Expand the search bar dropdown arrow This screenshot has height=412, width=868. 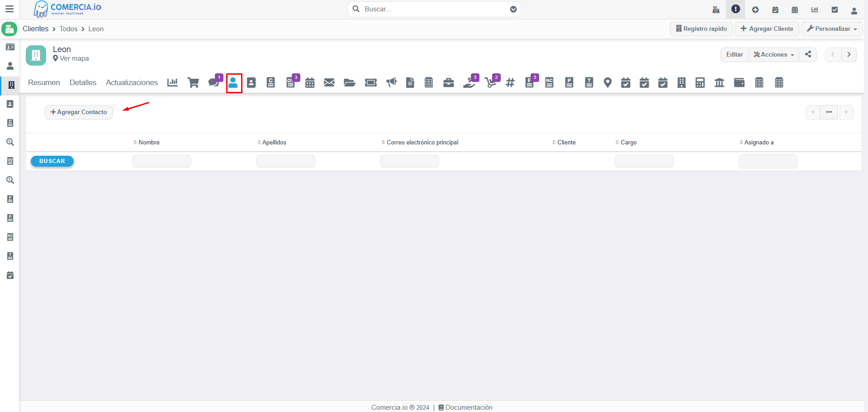coord(513,9)
